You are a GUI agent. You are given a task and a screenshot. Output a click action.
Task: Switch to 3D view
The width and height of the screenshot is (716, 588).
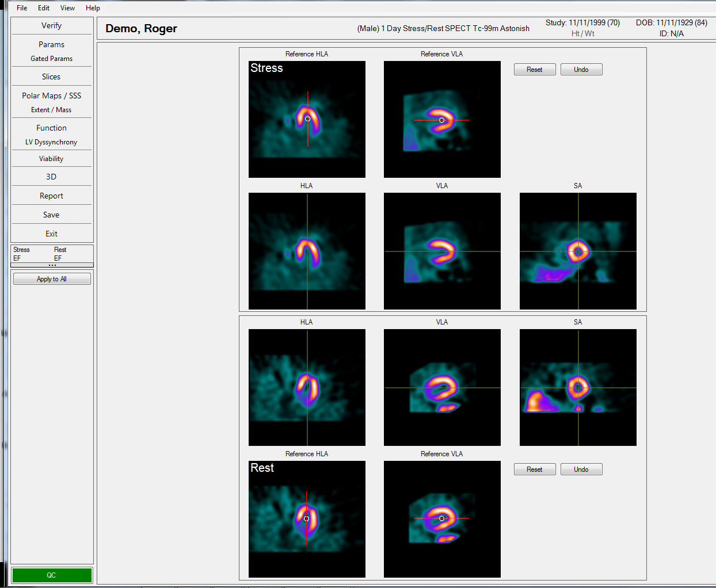click(x=51, y=177)
